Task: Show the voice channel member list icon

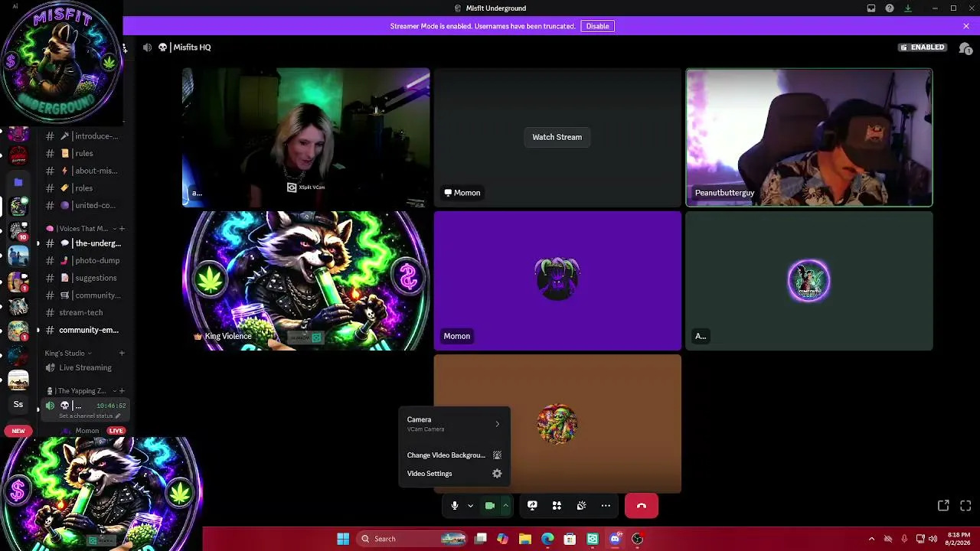Action: pyautogui.click(x=965, y=47)
